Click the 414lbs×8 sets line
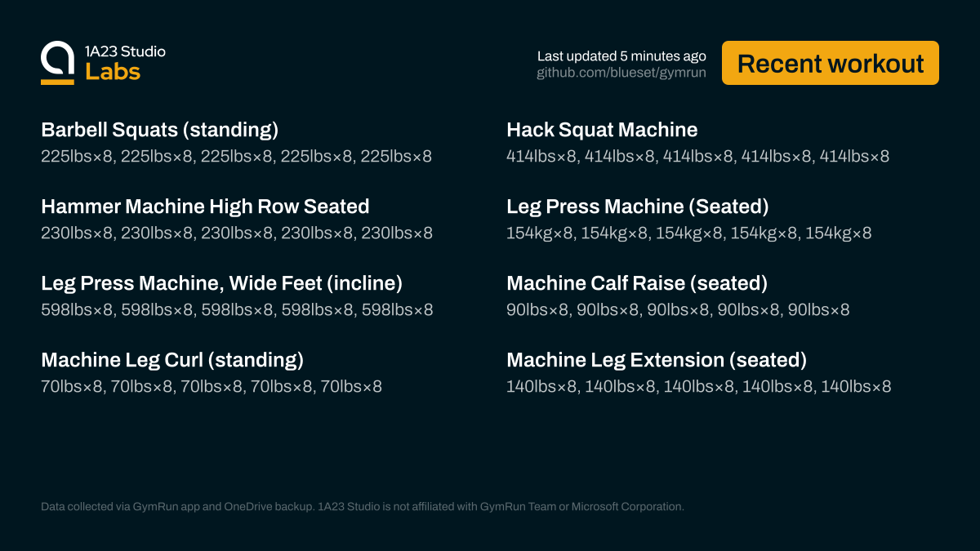Image resolution: width=980 pixels, height=551 pixels. (x=697, y=156)
